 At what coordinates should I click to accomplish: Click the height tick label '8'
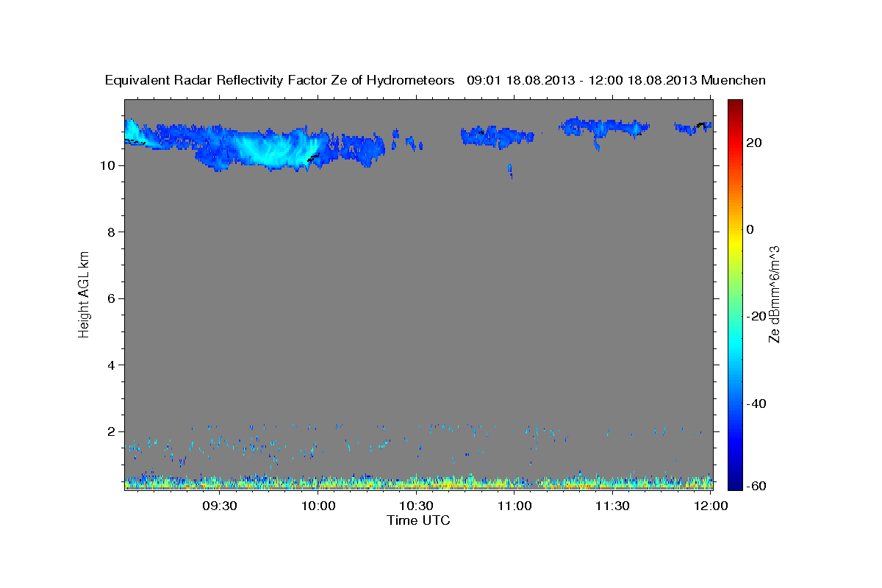tap(112, 232)
